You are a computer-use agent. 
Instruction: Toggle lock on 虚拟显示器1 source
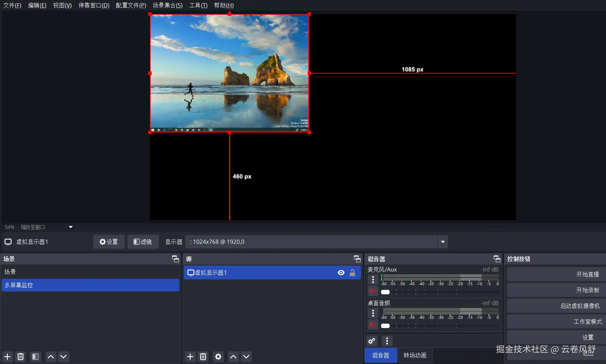[x=352, y=273]
